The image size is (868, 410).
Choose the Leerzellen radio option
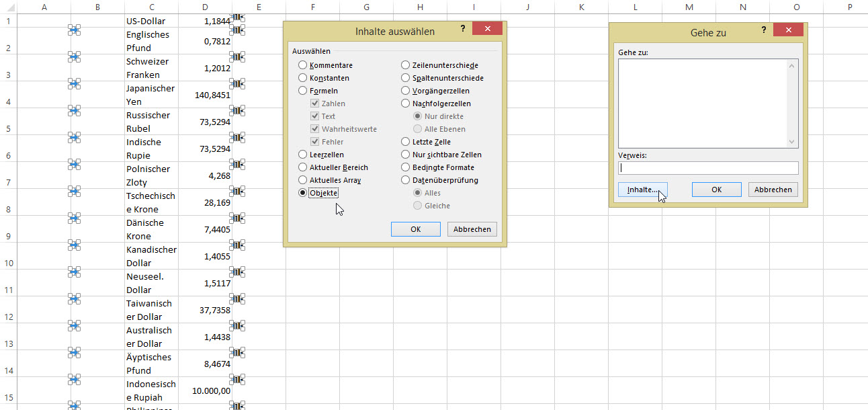click(303, 155)
